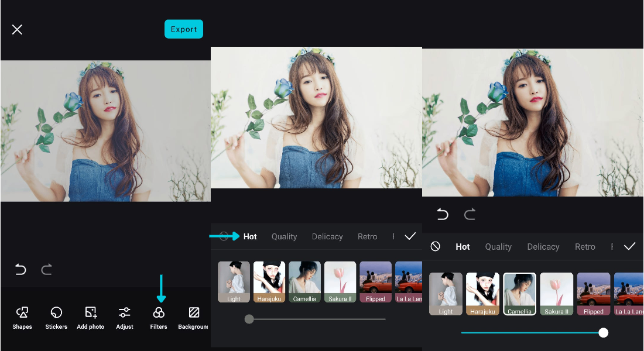The image size is (644, 351).
Task: Undo in the left editor screen
Action: 20,270
